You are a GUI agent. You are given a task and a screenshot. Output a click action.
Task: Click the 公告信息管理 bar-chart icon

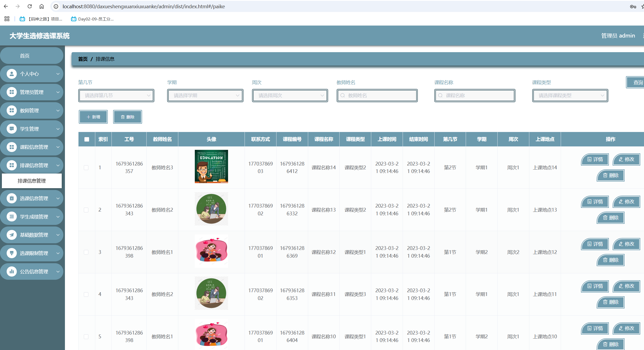pyautogui.click(x=11, y=271)
